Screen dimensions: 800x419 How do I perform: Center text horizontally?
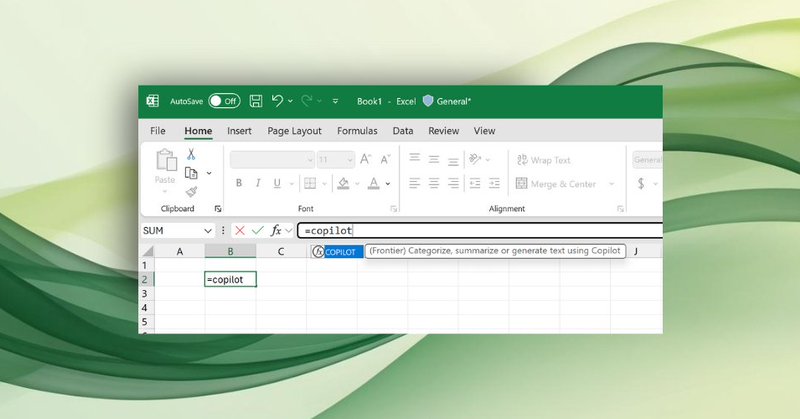pyautogui.click(x=434, y=183)
